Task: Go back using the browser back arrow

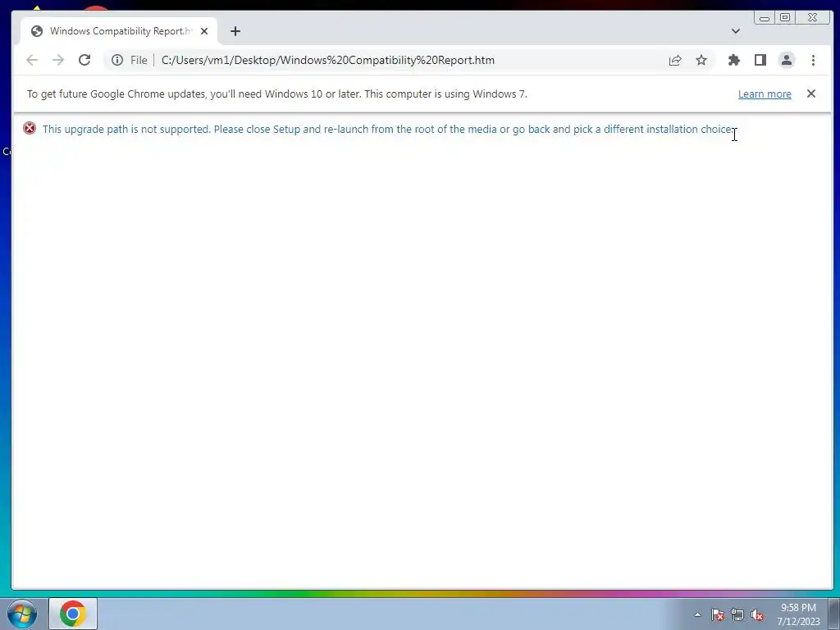Action: pyautogui.click(x=32, y=60)
